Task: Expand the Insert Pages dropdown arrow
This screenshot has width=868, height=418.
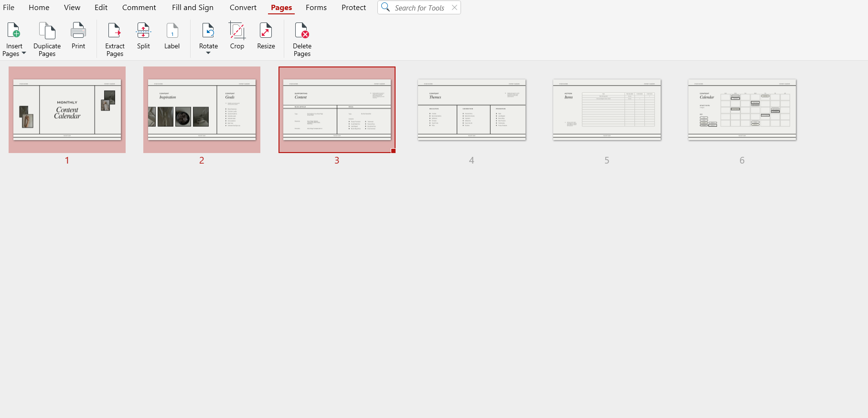Action: 24,53
